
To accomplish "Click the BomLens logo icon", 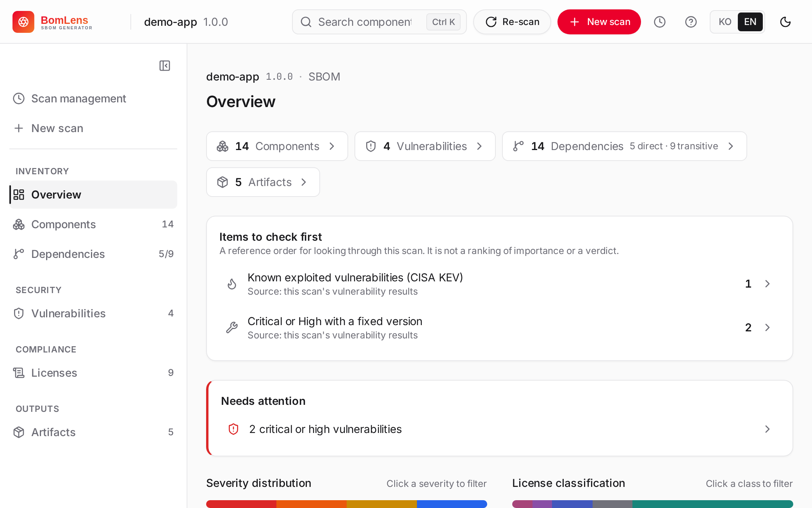I will tap(23, 22).
